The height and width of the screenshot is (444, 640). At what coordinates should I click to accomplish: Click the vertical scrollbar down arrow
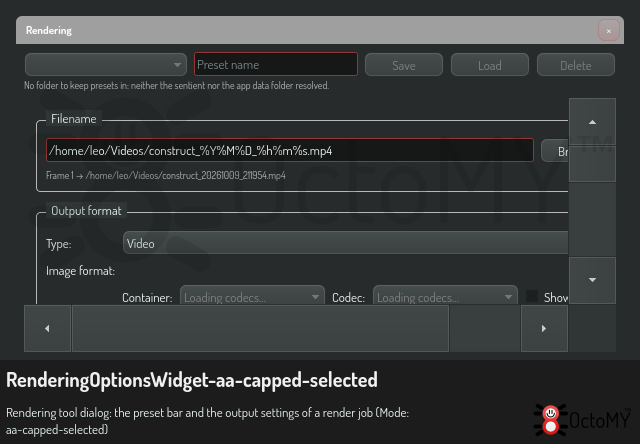(592, 280)
